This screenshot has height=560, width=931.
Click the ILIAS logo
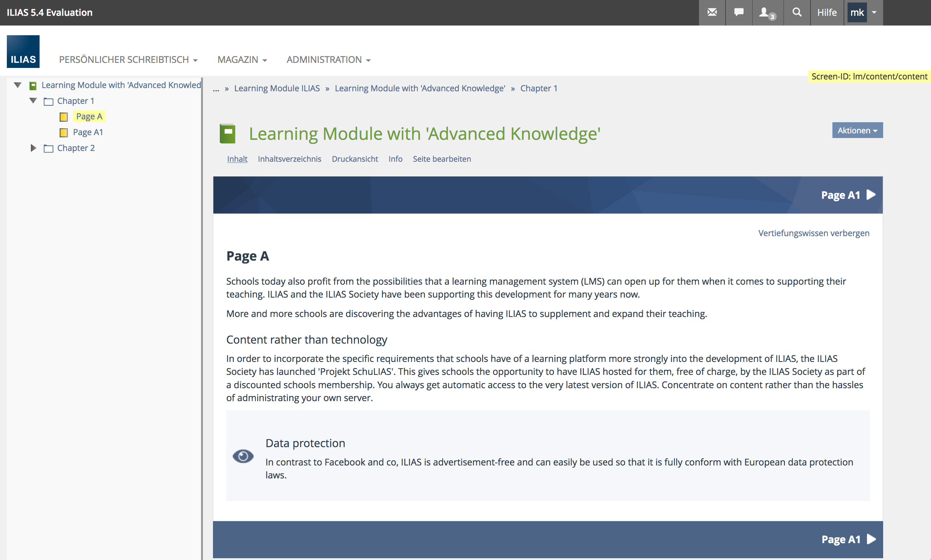(x=23, y=52)
